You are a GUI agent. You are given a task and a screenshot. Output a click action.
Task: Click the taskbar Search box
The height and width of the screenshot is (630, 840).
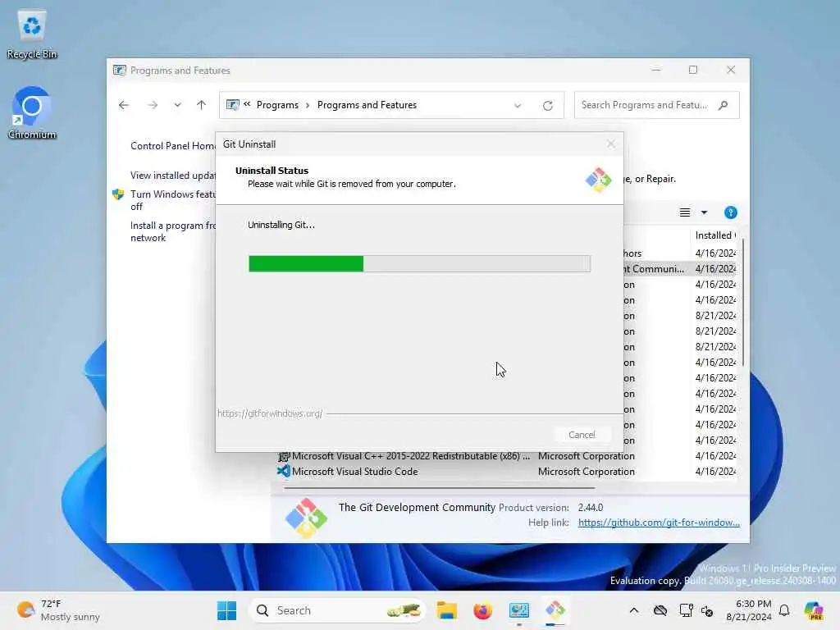(x=337, y=610)
